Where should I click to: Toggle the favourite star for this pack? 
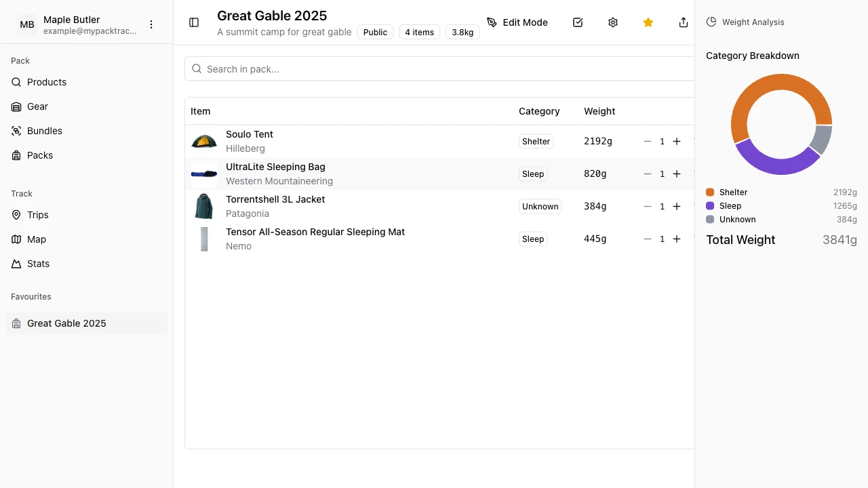click(648, 22)
